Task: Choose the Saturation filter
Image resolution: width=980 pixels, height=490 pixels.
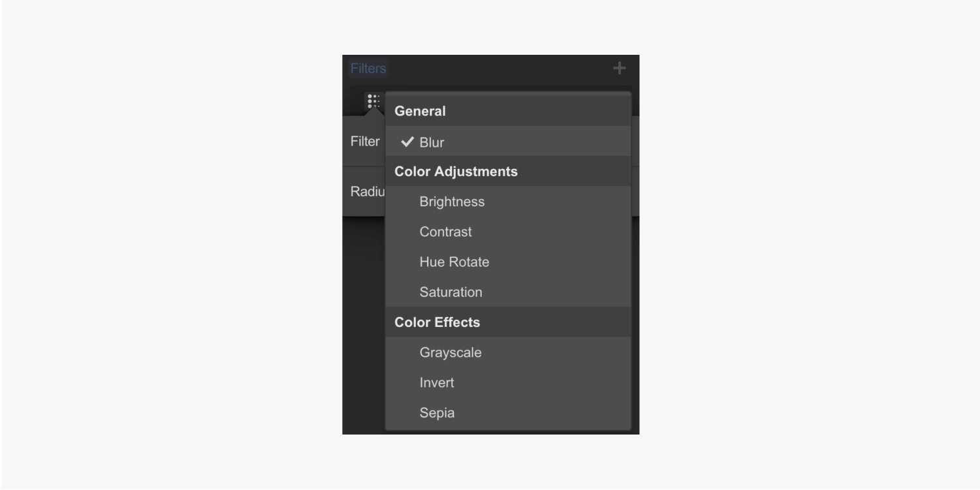Action: point(508,292)
